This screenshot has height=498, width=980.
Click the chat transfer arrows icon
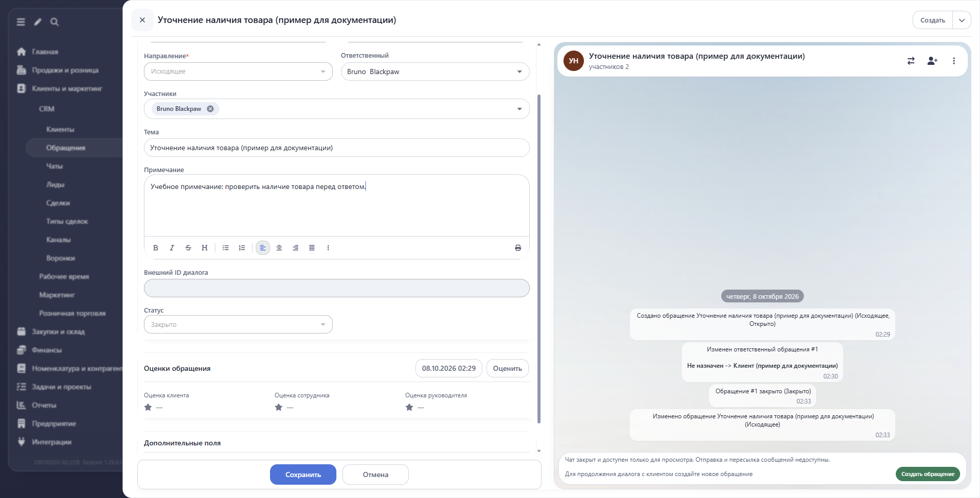911,61
